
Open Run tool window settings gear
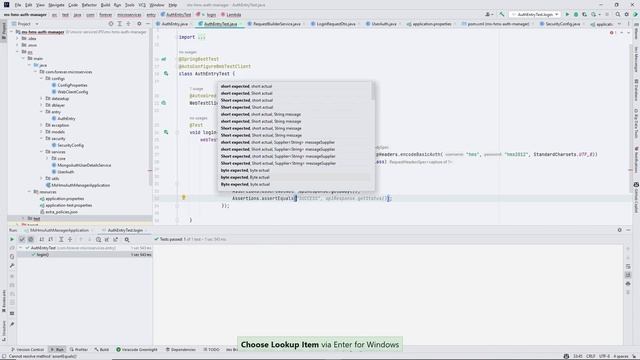(x=620, y=230)
